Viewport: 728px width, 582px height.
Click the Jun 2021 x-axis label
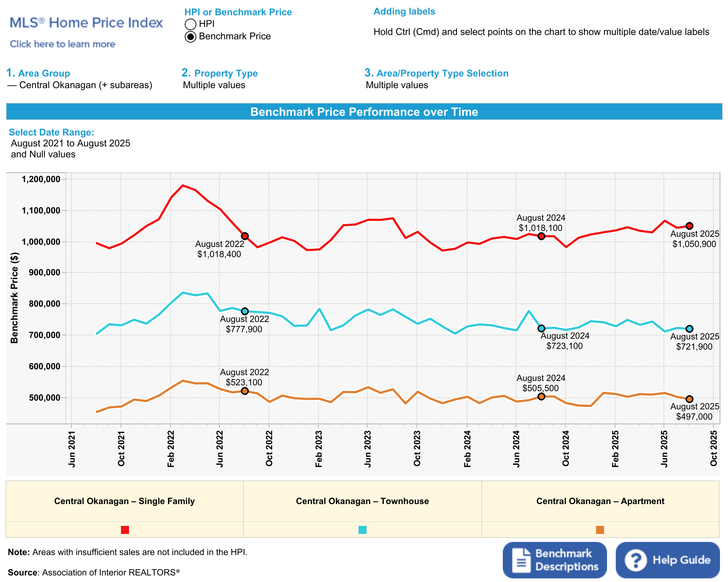[x=72, y=449]
